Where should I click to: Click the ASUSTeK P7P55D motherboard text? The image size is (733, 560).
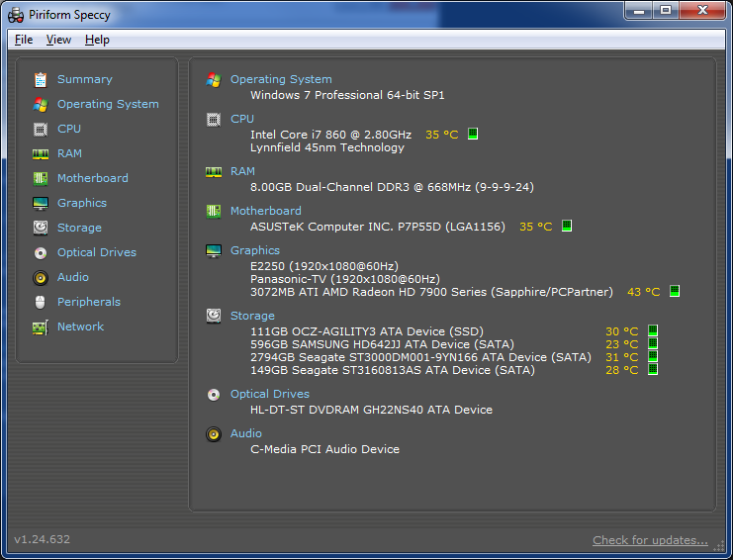click(378, 227)
